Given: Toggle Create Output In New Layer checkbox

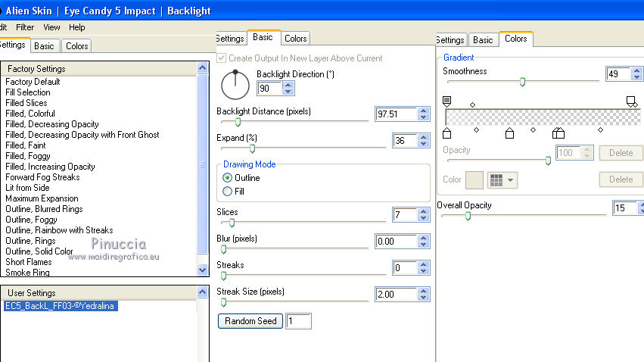Looking at the screenshot, I should 222,58.
